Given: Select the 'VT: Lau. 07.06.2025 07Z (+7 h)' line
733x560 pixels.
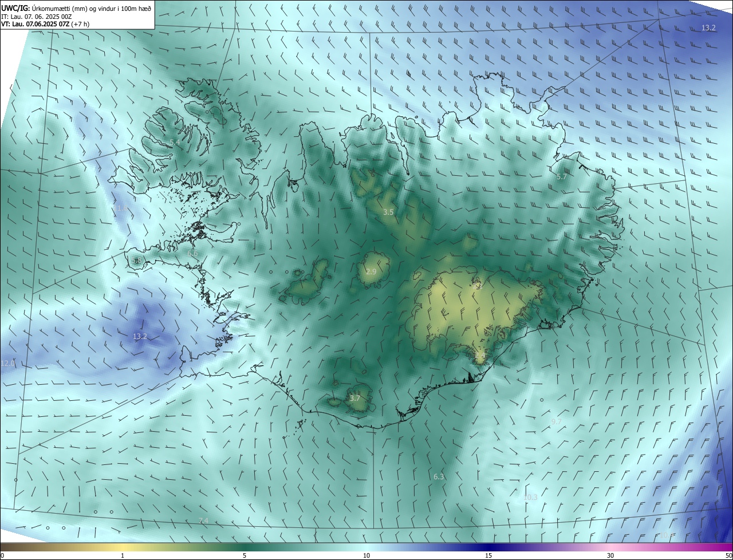Looking at the screenshot, I should 45,24.
